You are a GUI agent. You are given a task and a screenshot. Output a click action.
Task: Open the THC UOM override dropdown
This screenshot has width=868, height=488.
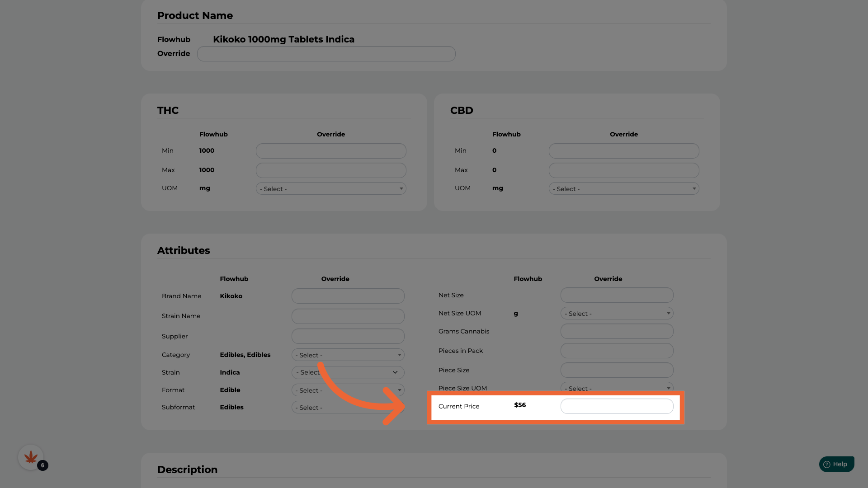(330, 189)
